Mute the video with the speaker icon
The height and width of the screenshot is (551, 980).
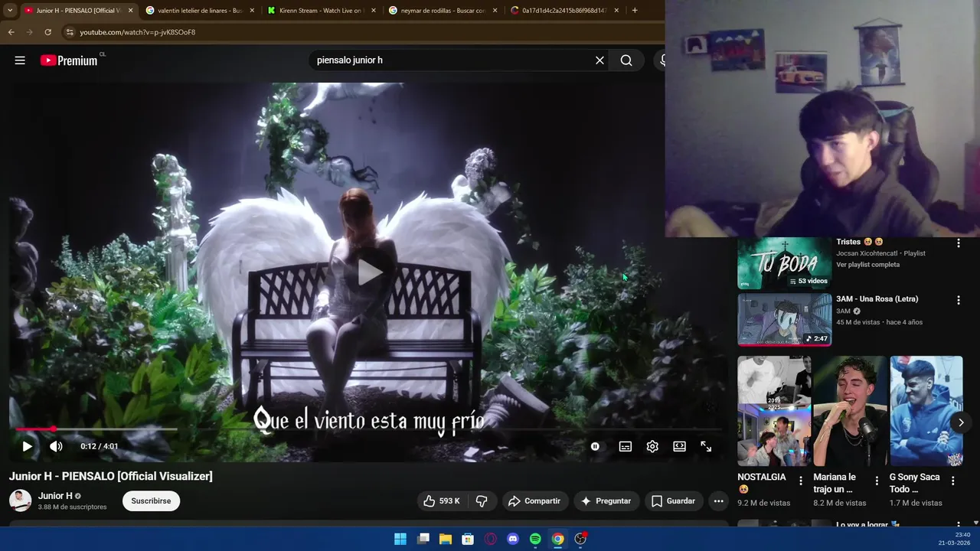click(x=56, y=446)
